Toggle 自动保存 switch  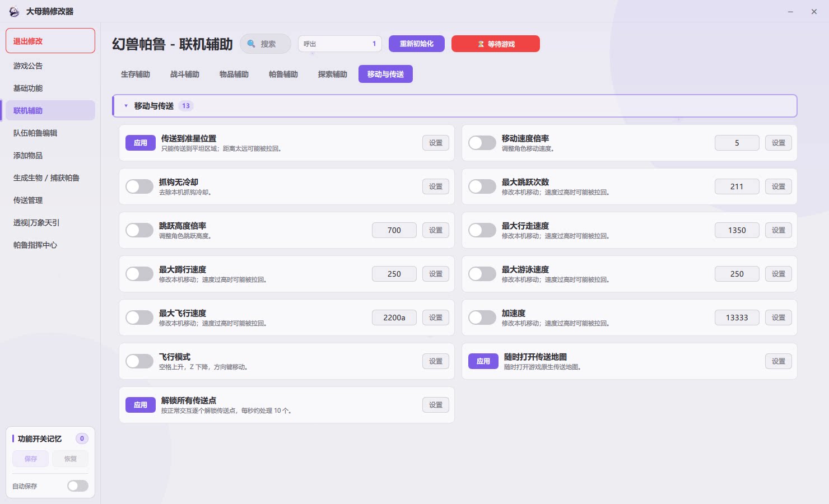click(78, 486)
